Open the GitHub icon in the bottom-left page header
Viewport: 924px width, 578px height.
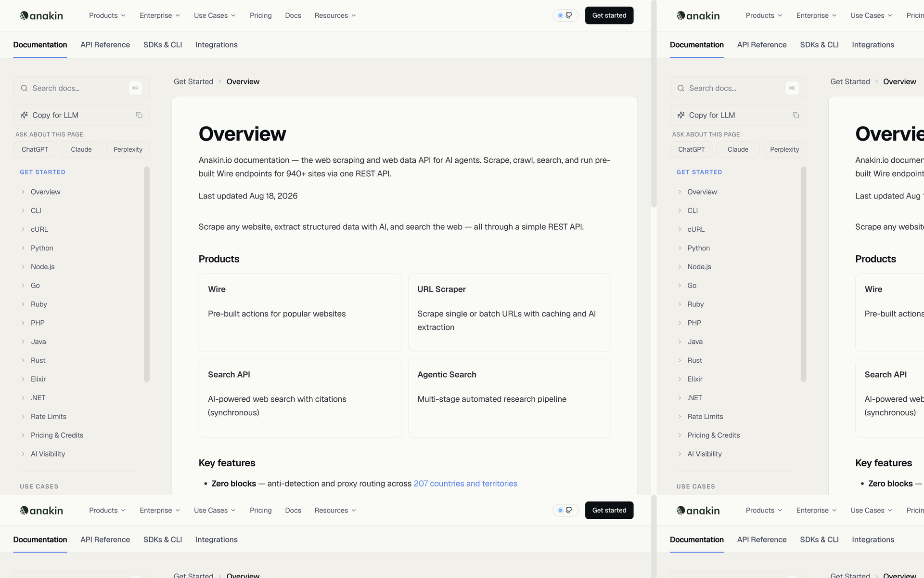[569, 510]
